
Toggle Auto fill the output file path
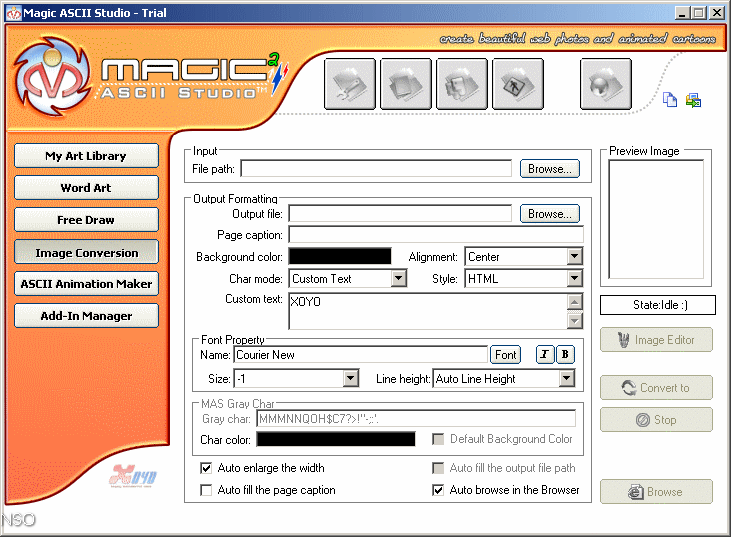click(438, 468)
